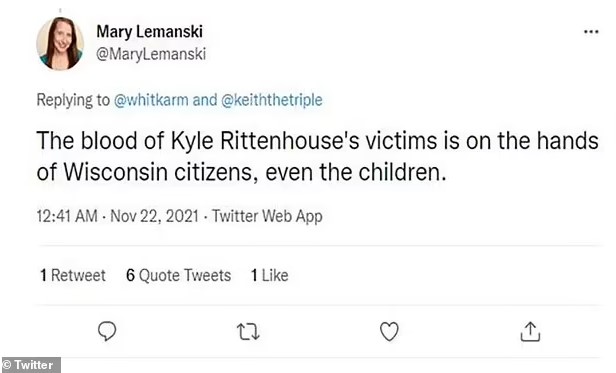Screen dimensions: 616x373
Task: Open the Mary Lemanski display name
Action: 150,32
